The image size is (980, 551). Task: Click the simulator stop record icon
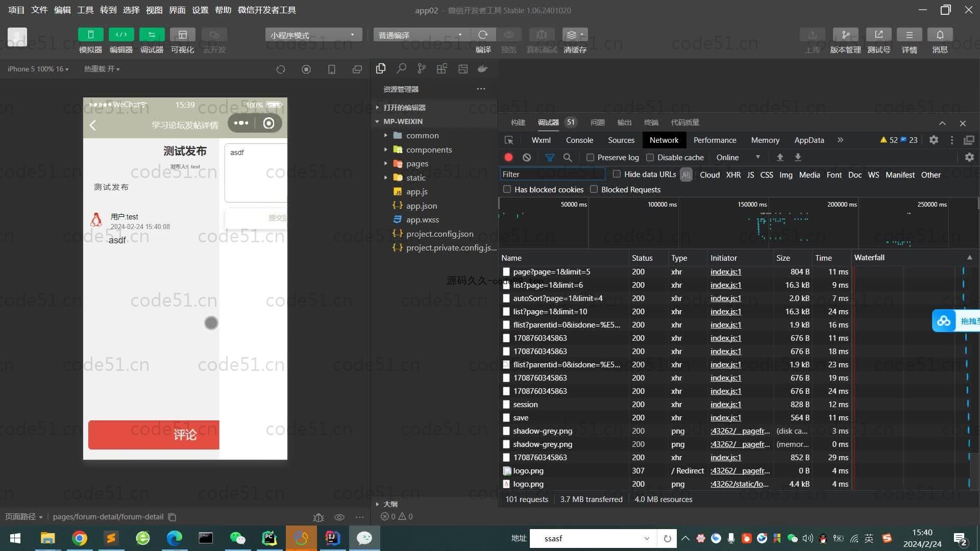click(306, 69)
